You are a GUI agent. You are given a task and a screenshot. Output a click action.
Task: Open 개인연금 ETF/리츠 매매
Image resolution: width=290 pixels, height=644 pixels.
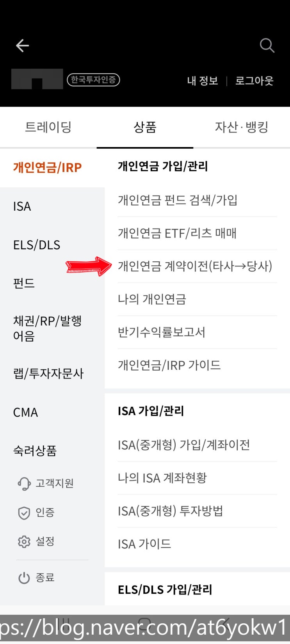[177, 233]
